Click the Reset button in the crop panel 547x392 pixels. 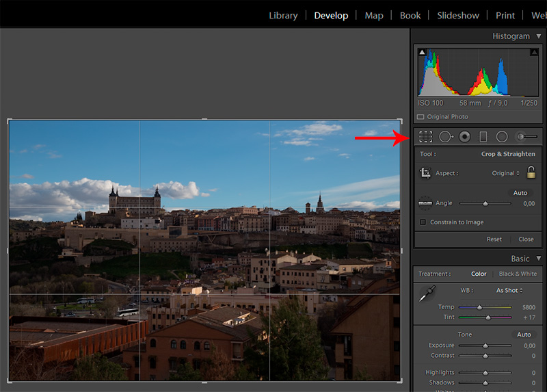coord(494,239)
